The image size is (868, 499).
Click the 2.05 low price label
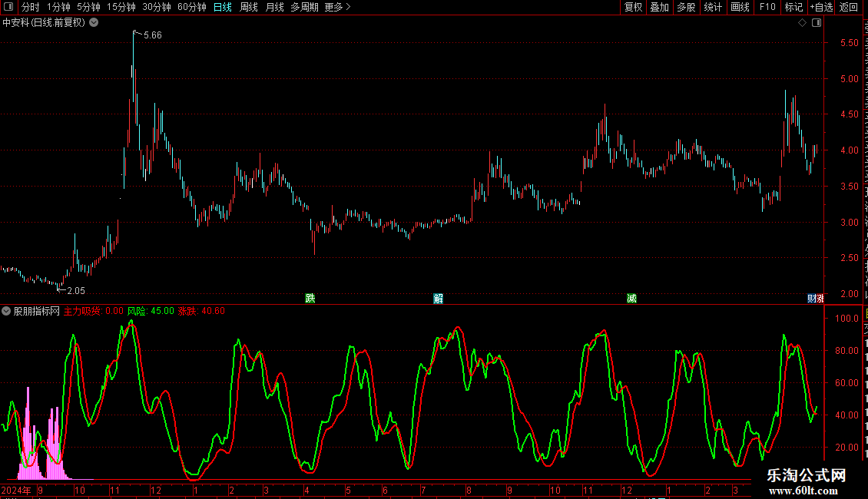(x=76, y=290)
